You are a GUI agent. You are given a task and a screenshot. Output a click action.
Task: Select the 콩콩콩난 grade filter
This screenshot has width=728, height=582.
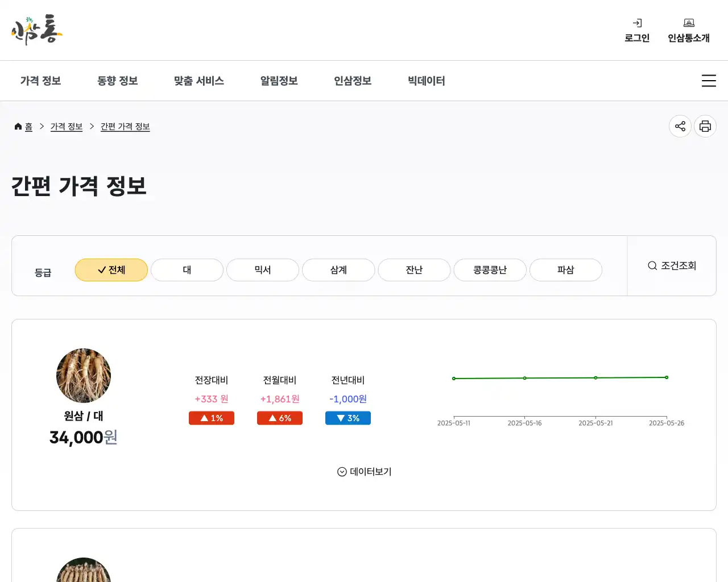click(490, 270)
